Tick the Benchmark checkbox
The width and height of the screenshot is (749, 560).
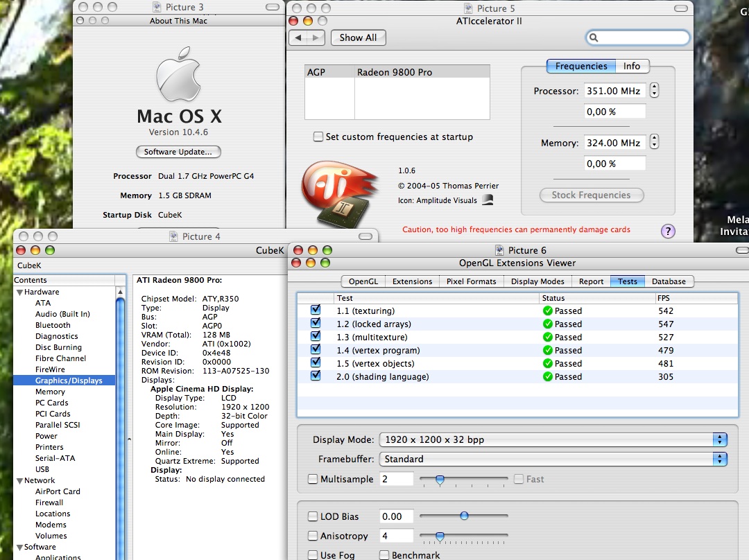tap(384, 554)
